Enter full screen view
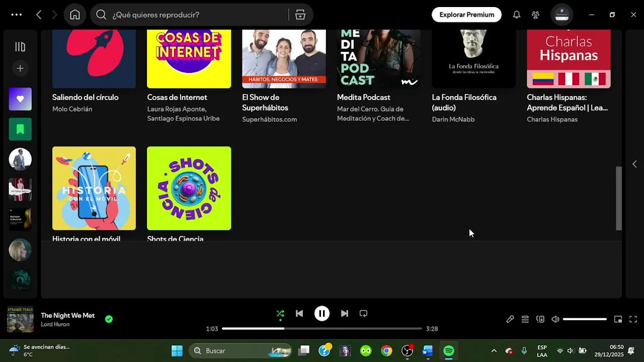The height and width of the screenshot is (362, 644). point(633,319)
